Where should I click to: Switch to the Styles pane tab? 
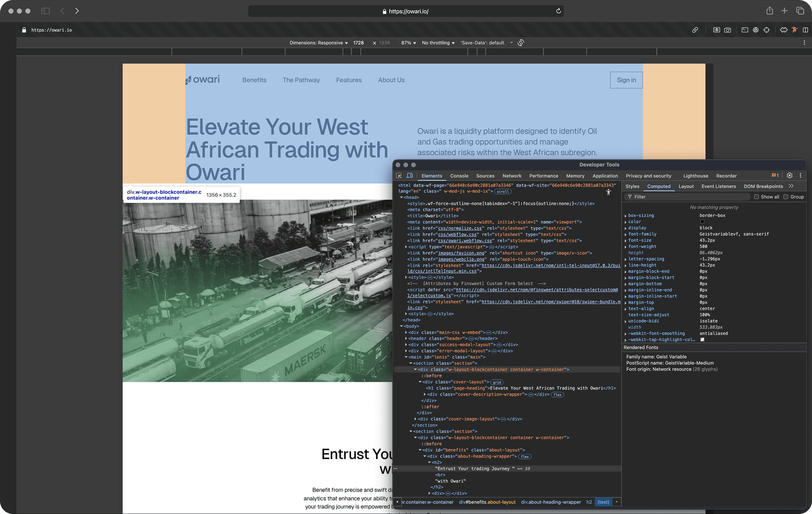tap(632, 186)
